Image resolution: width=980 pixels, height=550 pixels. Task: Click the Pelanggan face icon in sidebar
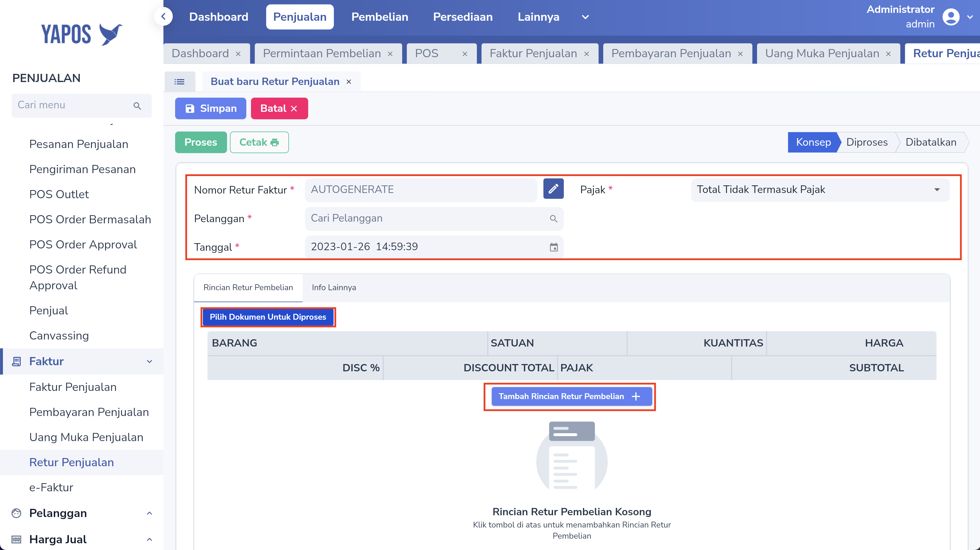(16, 513)
